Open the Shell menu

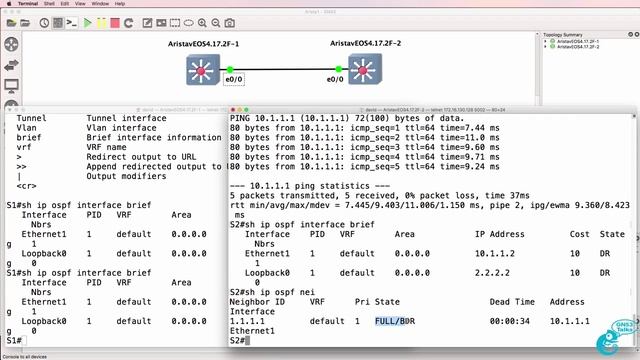coord(49,3)
